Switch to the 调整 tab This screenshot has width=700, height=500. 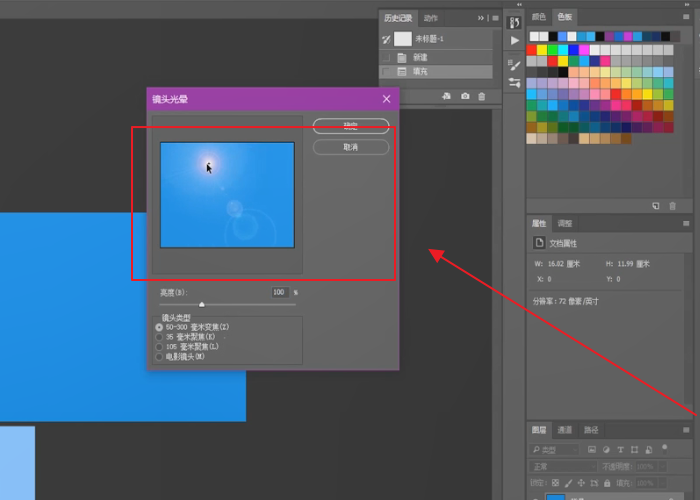pyautogui.click(x=564, y=223)
